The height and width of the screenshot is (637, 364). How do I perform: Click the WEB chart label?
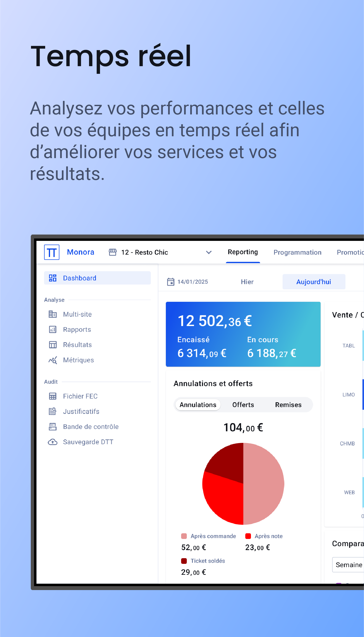click(x=349, y=492)
